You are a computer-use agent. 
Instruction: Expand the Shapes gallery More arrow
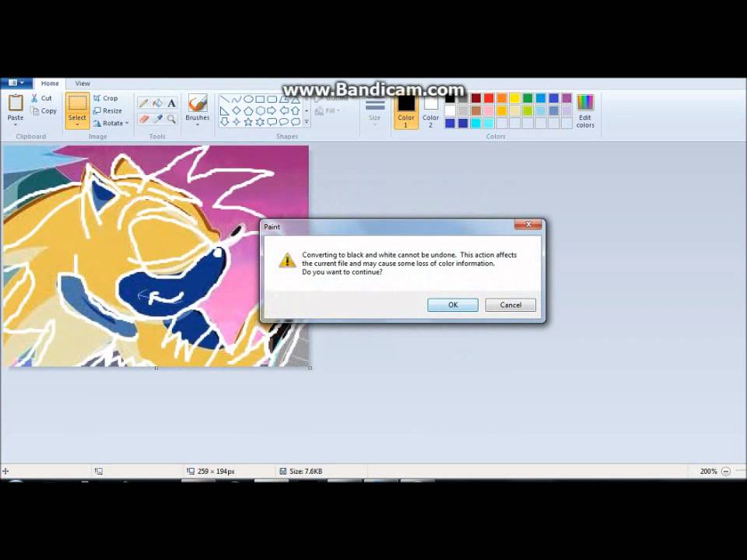307,122
